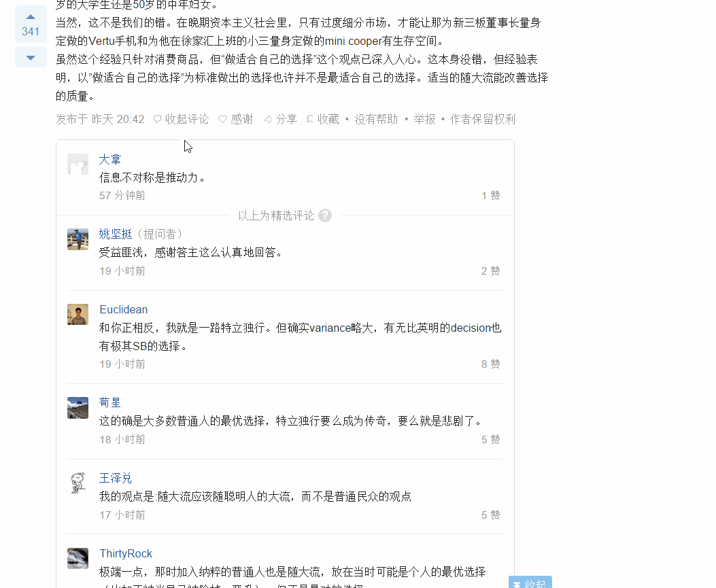Report the answer via 举报
Image resolution: width=716 pixels, height=588 pixels.
click(424, 119)
